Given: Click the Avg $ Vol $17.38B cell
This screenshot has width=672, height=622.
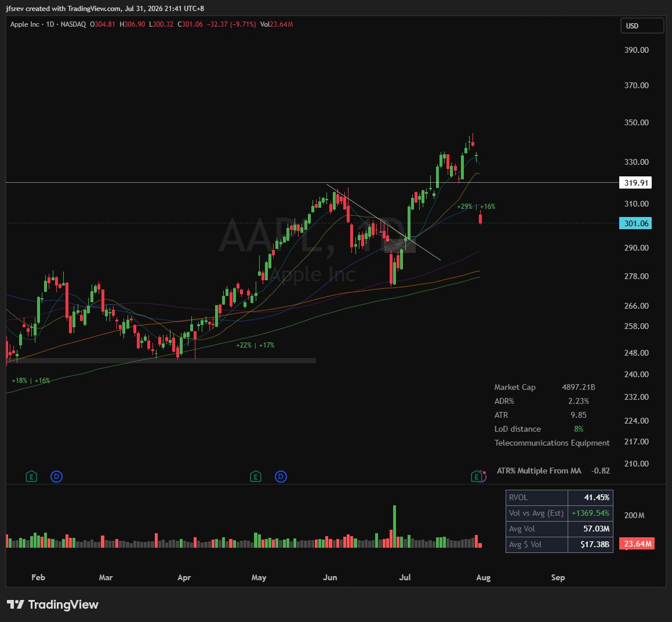Looking at the screenshot, I should click(x=591, y=544).
